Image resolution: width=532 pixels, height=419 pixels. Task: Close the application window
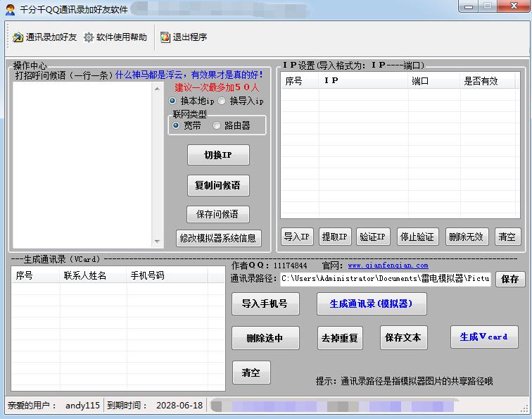tap(514, 6)
